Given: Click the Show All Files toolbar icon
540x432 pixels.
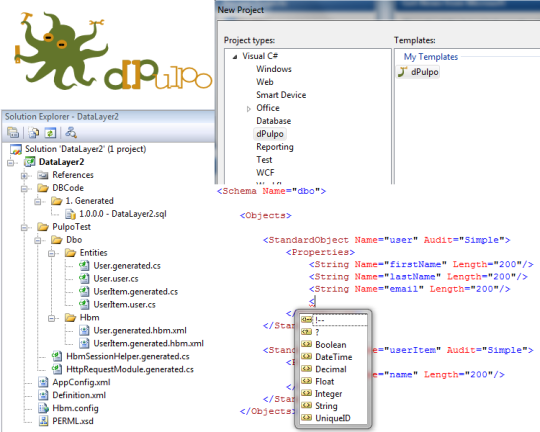Looking at the screenshot, I should coord(33,133).
